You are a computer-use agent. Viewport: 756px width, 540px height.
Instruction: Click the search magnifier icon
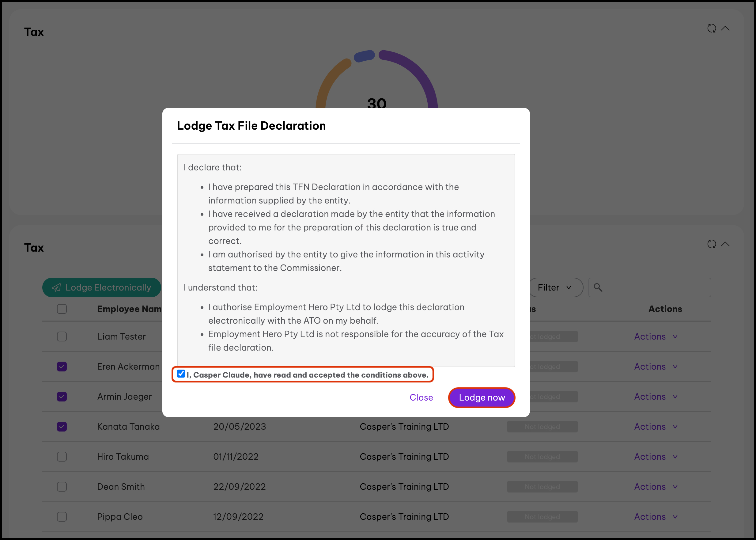click(598, 287)
